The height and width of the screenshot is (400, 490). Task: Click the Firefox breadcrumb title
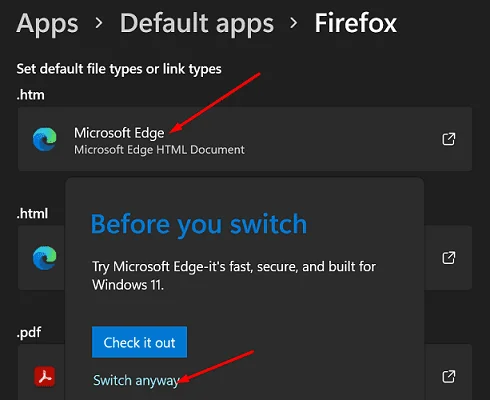[x=356, y=23]
